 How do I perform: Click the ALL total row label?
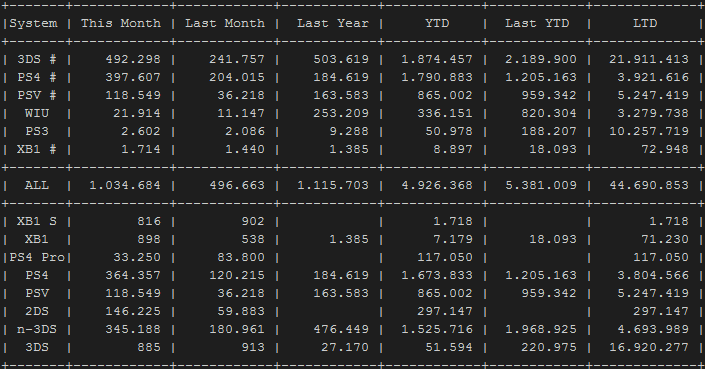[x=37, y=185]
